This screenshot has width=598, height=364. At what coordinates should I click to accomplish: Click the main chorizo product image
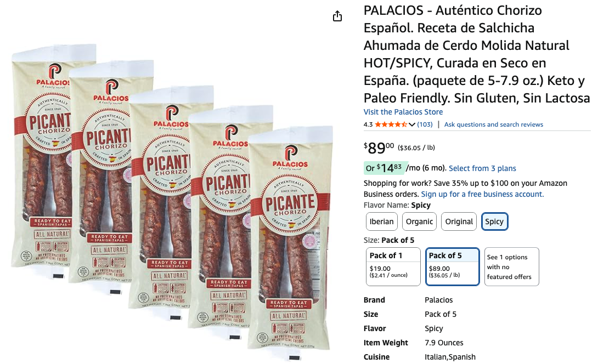(172, 202)
